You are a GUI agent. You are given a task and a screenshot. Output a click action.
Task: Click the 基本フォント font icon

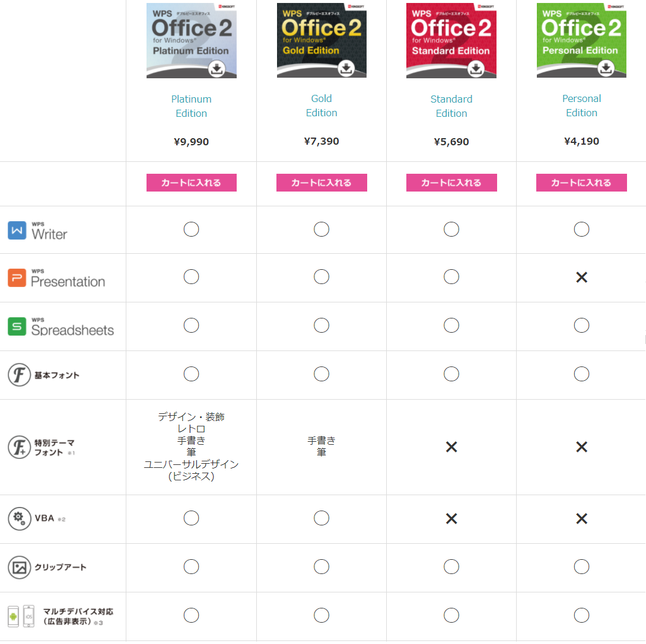click(x=20, y=375)
